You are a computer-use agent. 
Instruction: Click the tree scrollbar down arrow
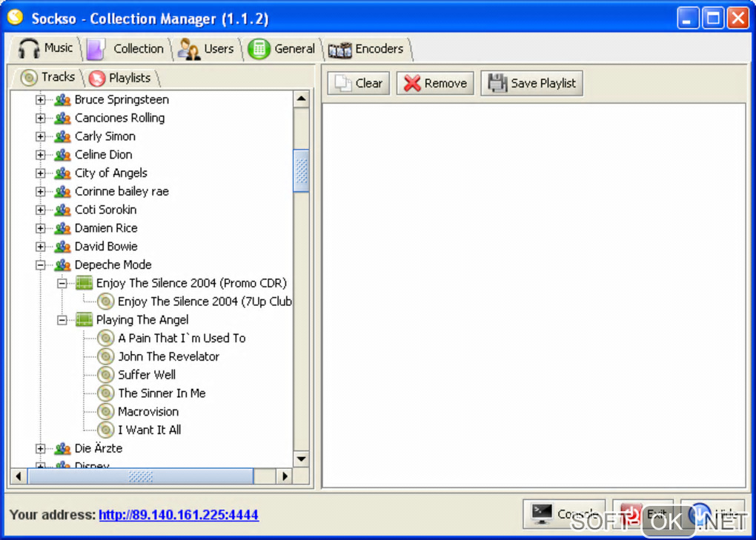click(302, 459)
